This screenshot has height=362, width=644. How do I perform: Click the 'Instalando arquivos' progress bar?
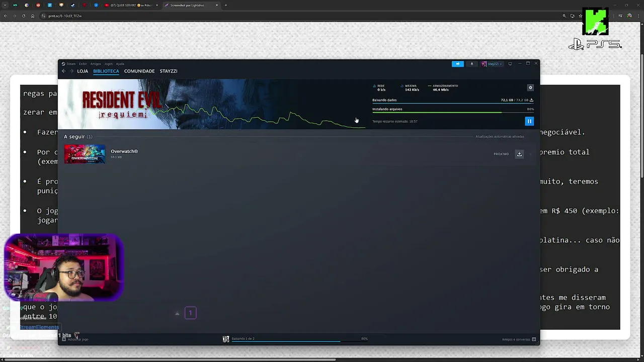[453, 112]
